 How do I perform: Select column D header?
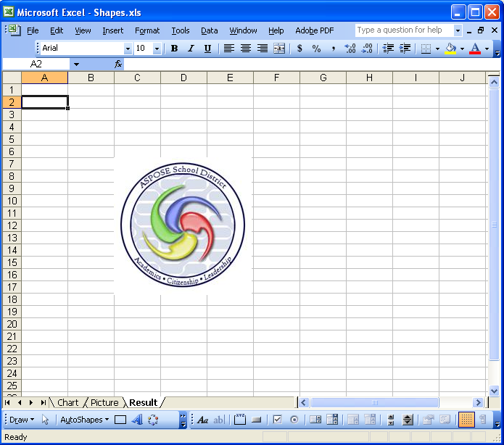(183, 78)
